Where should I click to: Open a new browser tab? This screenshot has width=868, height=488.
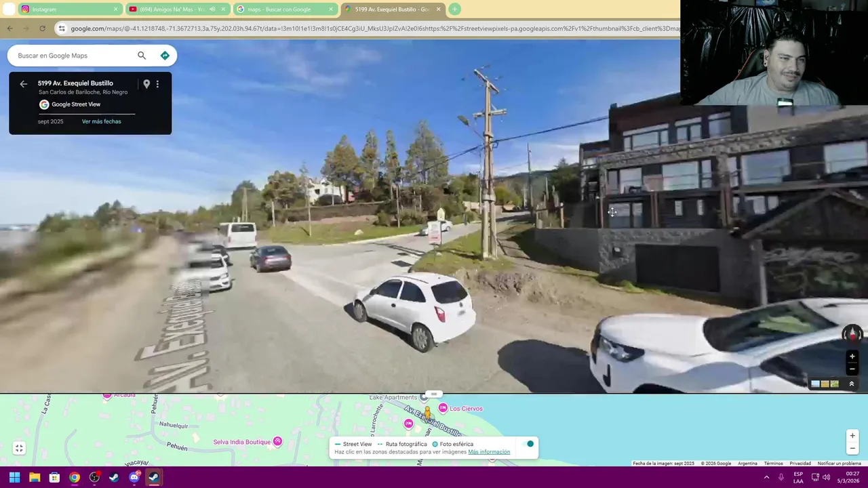(454, 9)
